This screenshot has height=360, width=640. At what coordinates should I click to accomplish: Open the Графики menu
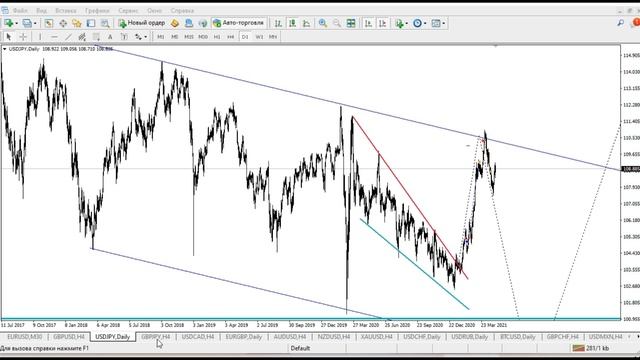tap(97, 10)
